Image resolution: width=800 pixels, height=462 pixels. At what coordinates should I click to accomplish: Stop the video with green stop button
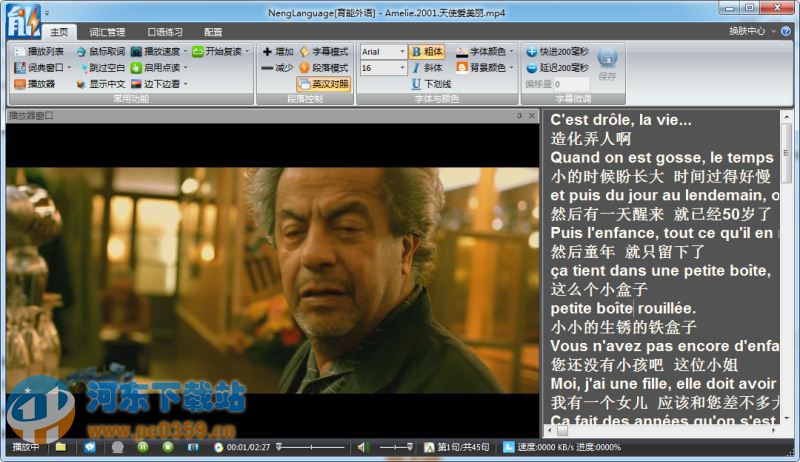pos(168,447)
